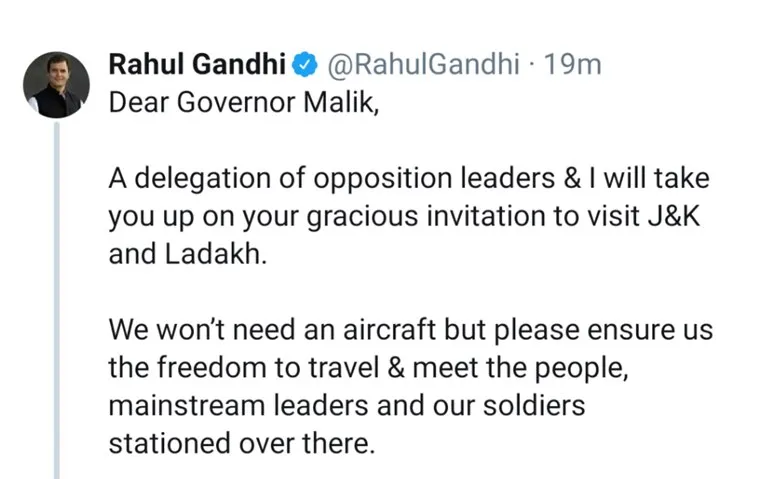Click the 'gracious invitation' line of text
The image size is (759, 479).
coord(404,216)
